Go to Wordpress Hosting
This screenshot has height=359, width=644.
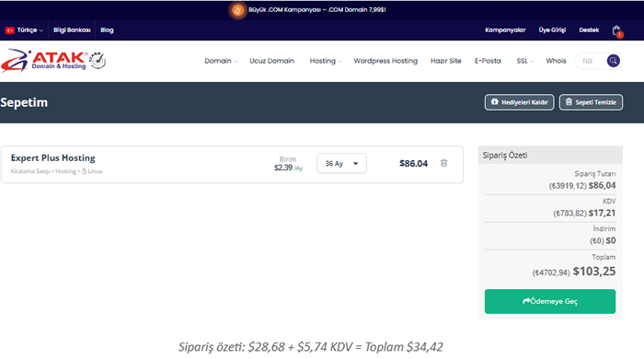[x=385, y=61]
